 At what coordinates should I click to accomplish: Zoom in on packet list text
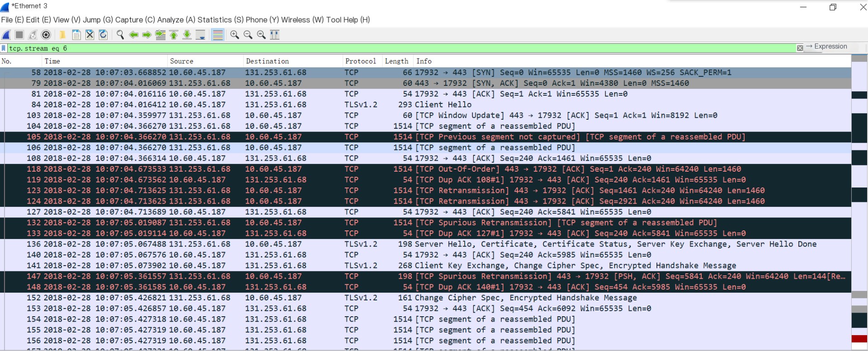pyautogui.click(x=234, y=35)
